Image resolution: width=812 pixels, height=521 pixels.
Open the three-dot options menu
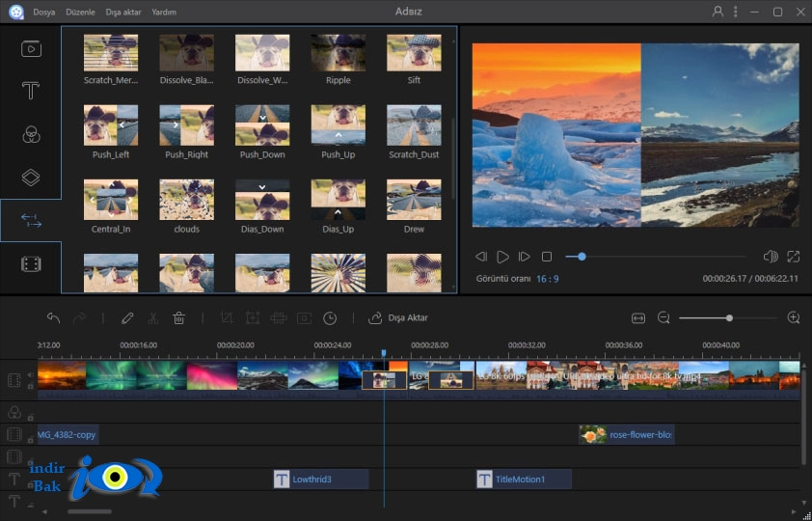click(x=736, y=12)
